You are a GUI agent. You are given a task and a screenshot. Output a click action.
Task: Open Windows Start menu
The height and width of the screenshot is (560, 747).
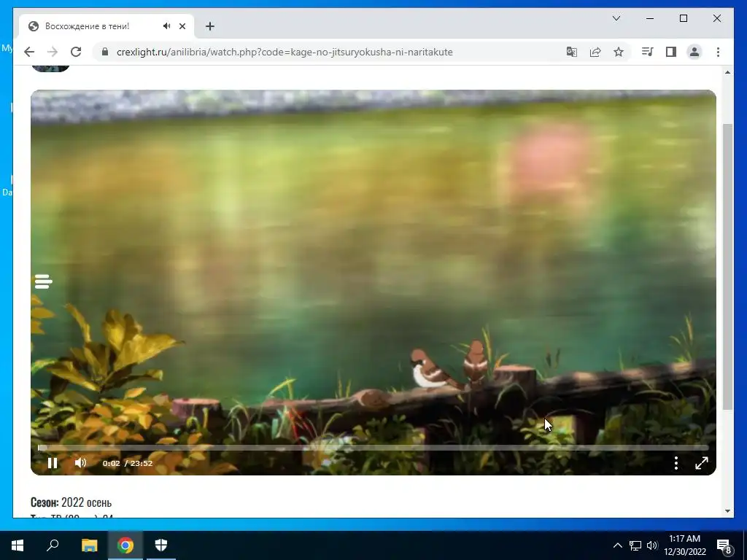(x=18, y=545)
